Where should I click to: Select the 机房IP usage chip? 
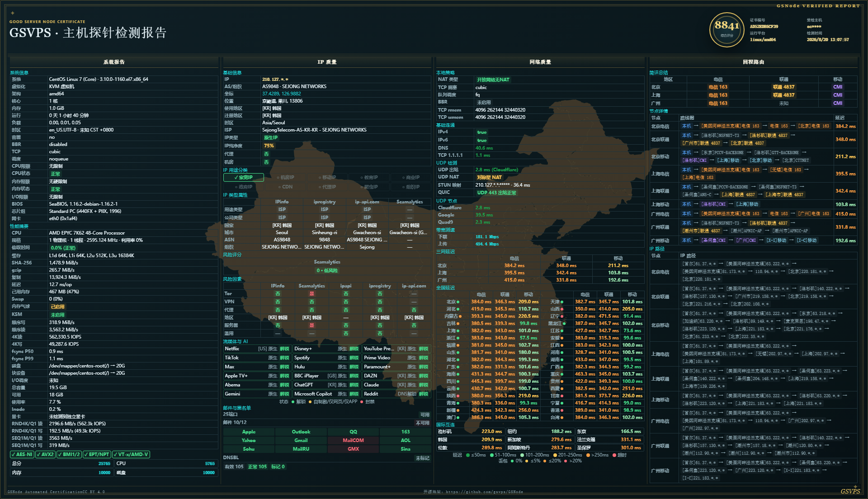coord(285,178)
